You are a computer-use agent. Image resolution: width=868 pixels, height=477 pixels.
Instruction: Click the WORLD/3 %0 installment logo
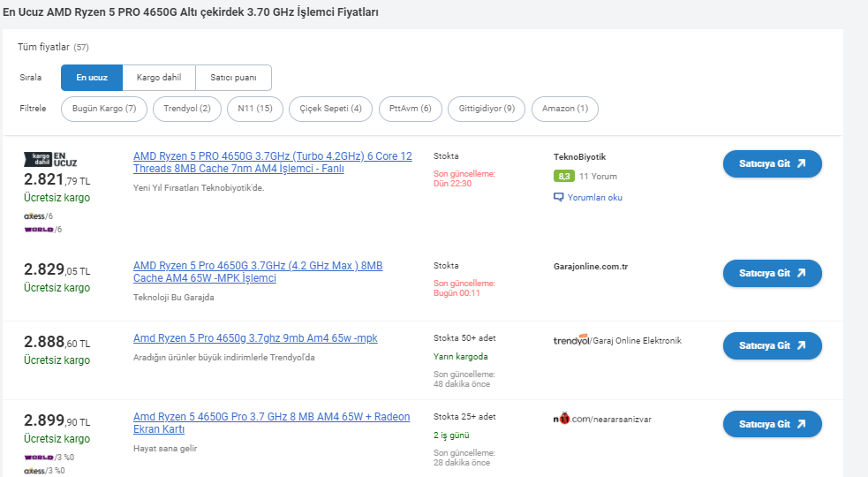(x=49, y=457)
